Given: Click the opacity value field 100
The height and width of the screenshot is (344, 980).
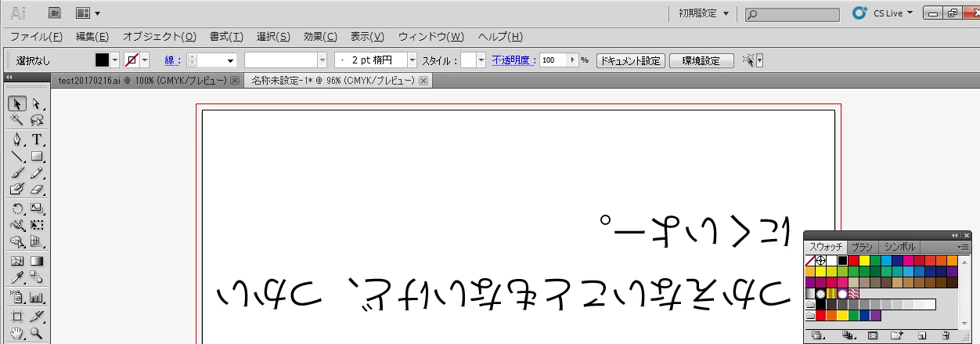Looking at the screenshot, I should pos(553,60).
